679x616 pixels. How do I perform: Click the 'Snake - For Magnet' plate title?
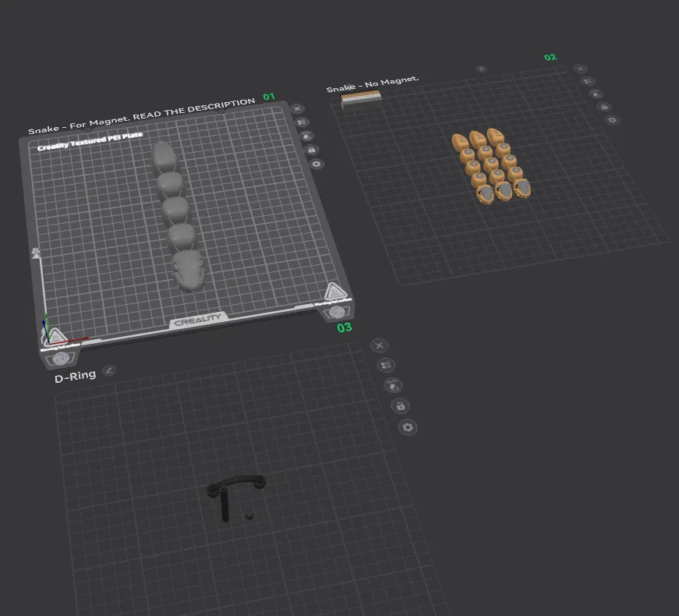pos(140,117)
